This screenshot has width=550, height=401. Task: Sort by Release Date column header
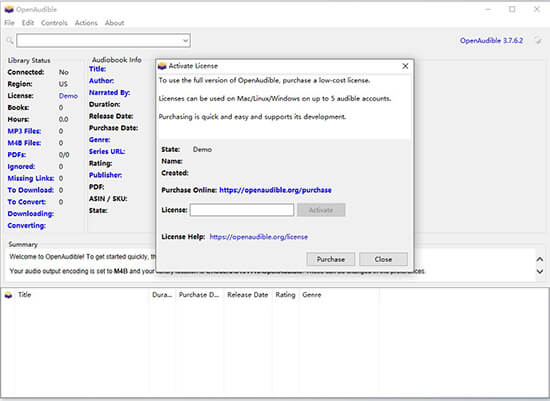point(248,295)
